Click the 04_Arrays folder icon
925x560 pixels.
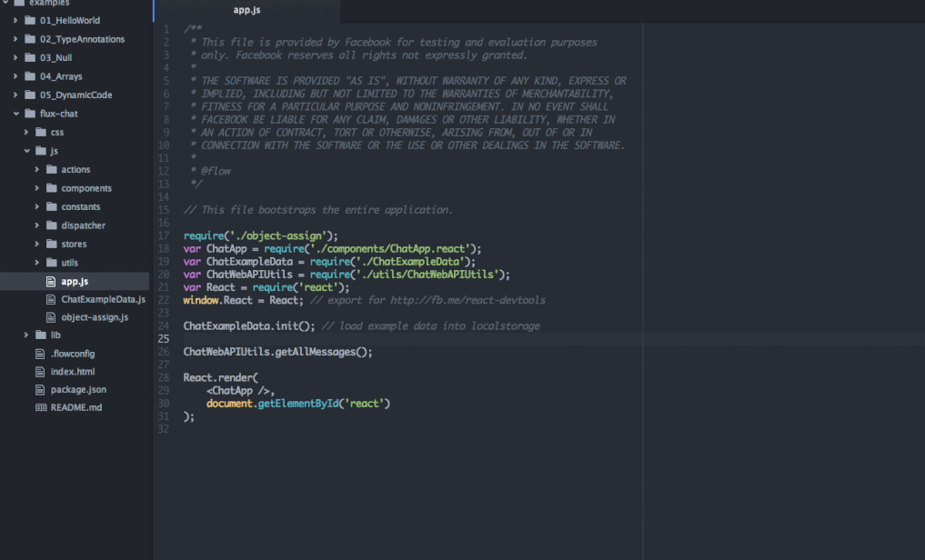(x=30, y=76)
